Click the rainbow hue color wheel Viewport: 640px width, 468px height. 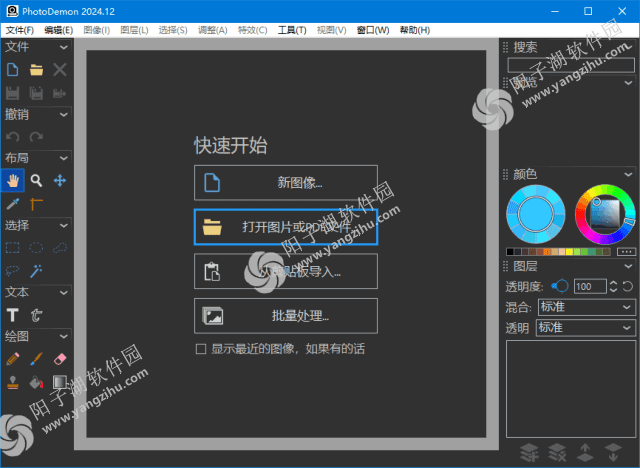[605, 214]
